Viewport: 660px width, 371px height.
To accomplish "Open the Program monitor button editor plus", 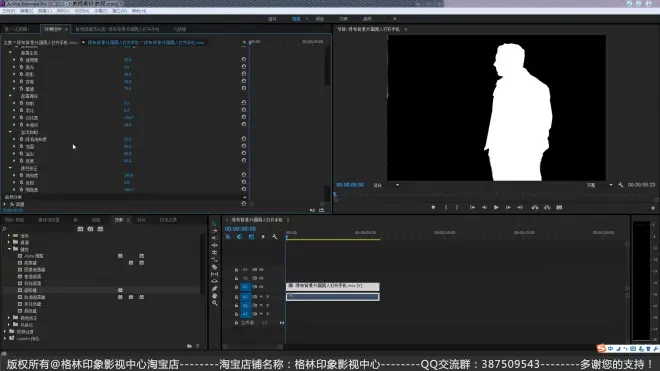I will [653, 208].
